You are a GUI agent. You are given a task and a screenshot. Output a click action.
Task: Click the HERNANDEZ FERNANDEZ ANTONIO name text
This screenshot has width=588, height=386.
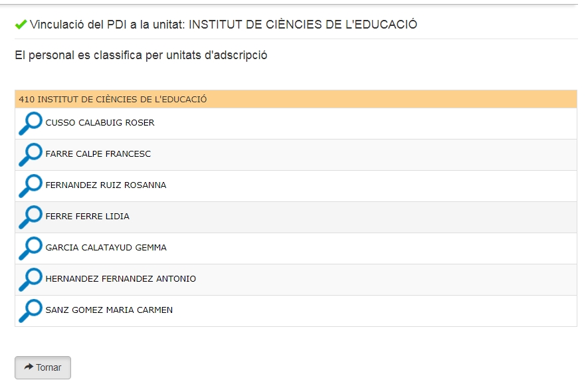[120, 279]
